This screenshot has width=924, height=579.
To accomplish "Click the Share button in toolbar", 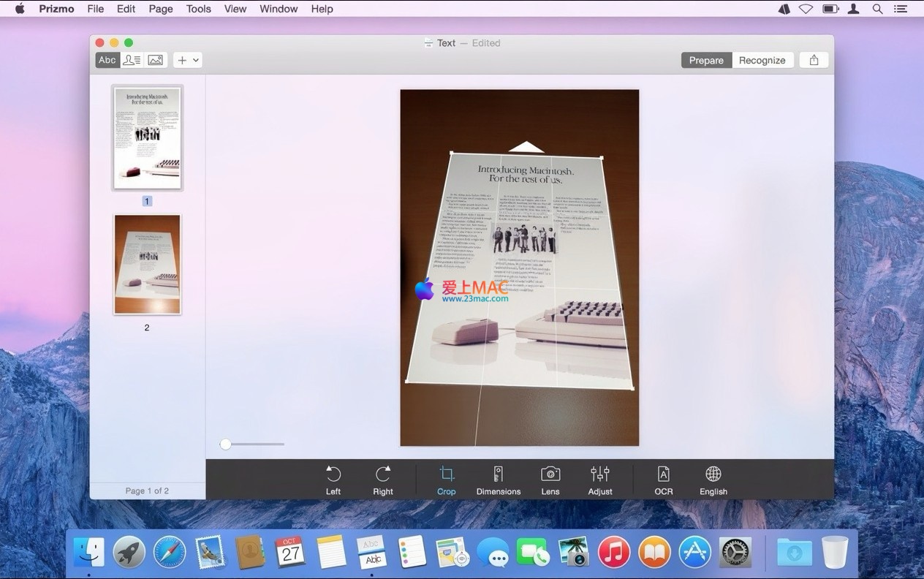I will click(814, 60).
